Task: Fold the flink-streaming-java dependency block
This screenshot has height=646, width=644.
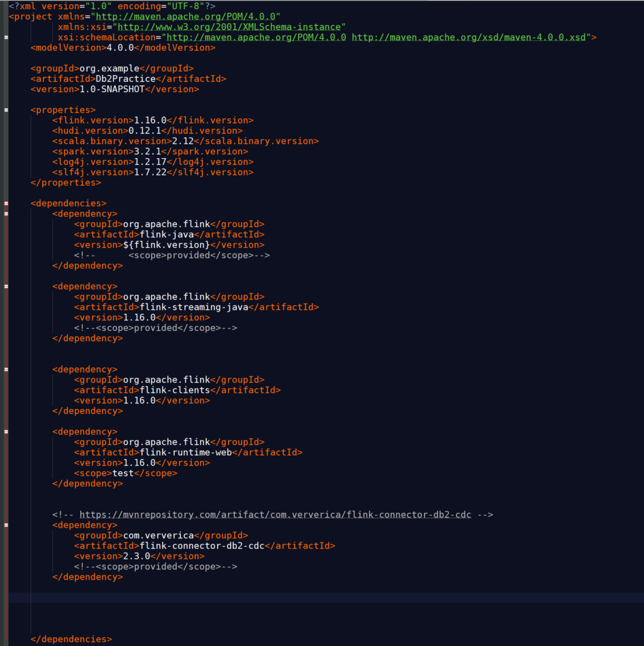Action: 6,286
